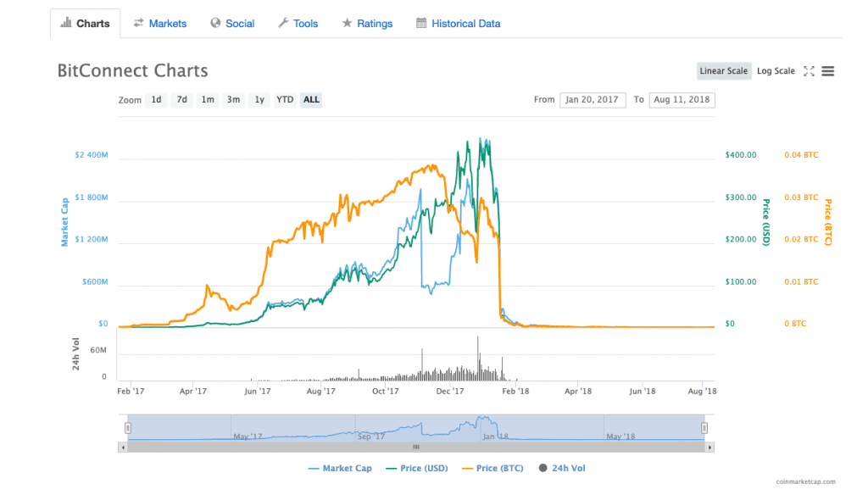Switch to the Markets tab

[167, 23]
